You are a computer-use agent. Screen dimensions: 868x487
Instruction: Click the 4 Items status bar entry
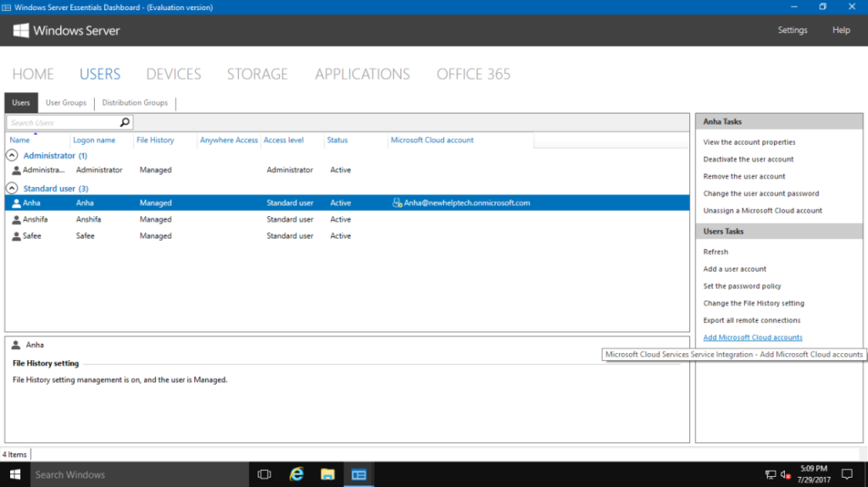pos(14,454)
